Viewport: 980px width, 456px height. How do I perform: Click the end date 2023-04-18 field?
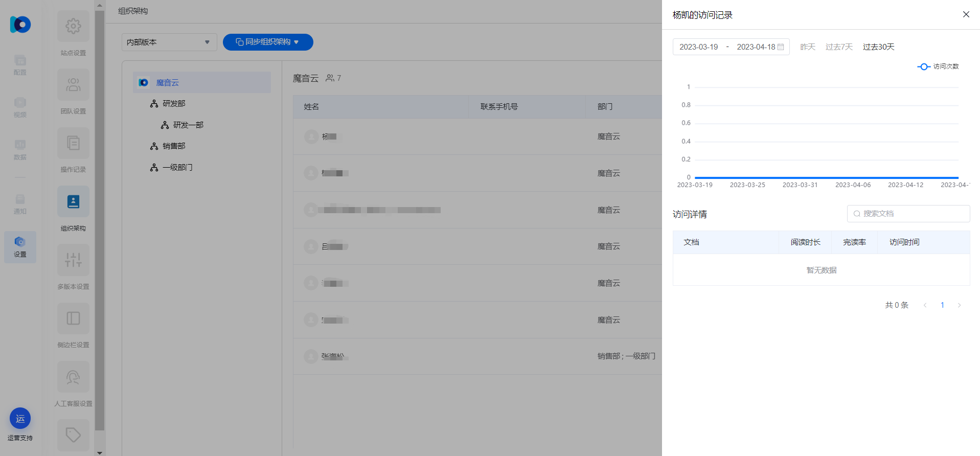coord(756,47)
